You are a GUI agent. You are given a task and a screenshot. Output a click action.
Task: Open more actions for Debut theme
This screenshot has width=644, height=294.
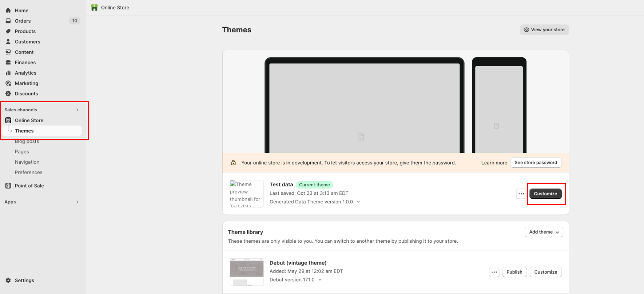pos(494,272)
